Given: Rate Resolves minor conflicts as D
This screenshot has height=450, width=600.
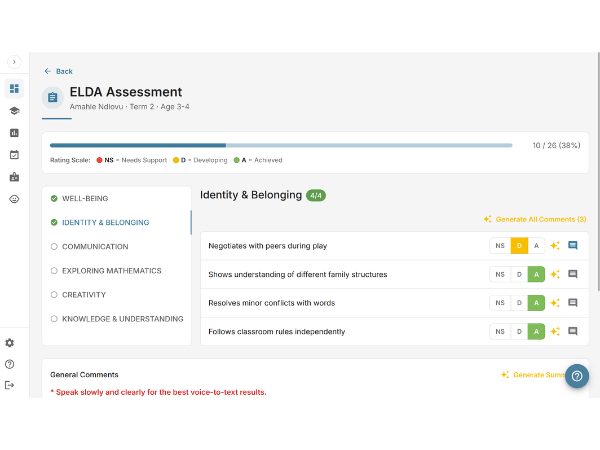Looking at the screenshot, I should (519, 303).
